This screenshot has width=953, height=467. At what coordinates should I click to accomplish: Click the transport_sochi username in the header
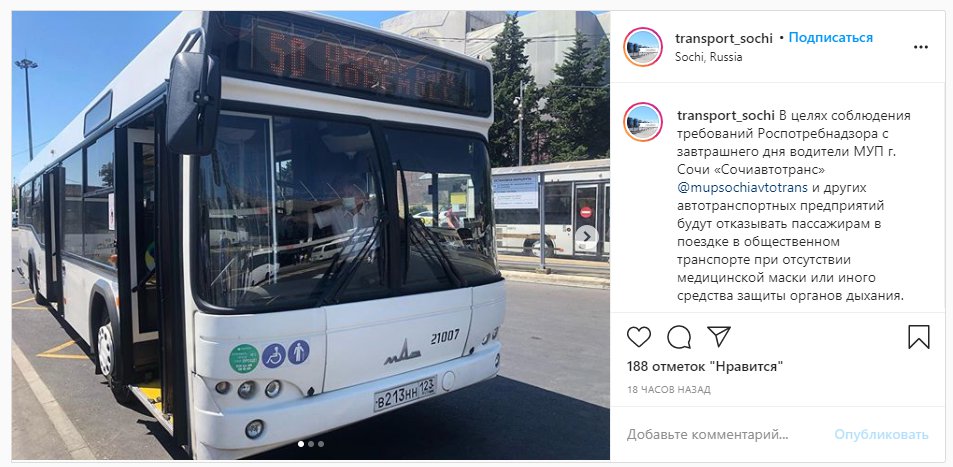tap(724, 38)
